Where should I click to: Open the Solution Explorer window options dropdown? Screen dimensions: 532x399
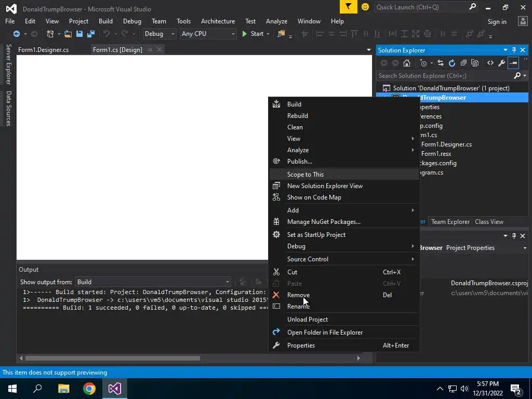pyautogui.click(x=505, y=50)
